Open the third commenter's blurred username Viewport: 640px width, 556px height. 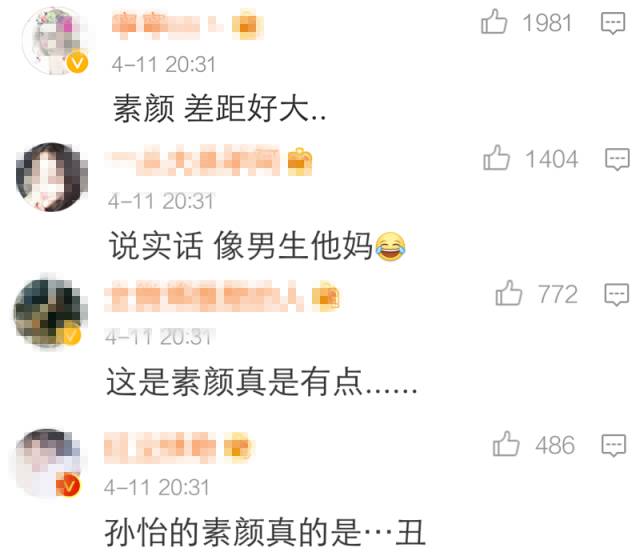204,296
